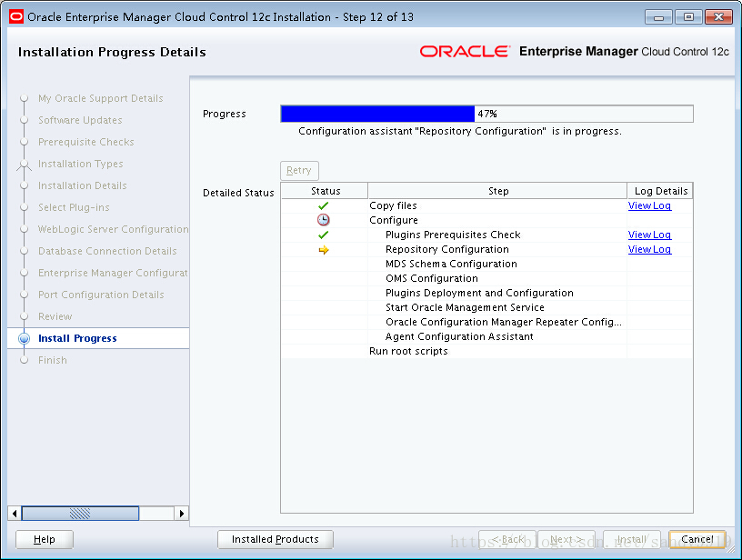The image size is (742, 560).
Task: Click the 47% progress bar
Action: pos(487,114)
